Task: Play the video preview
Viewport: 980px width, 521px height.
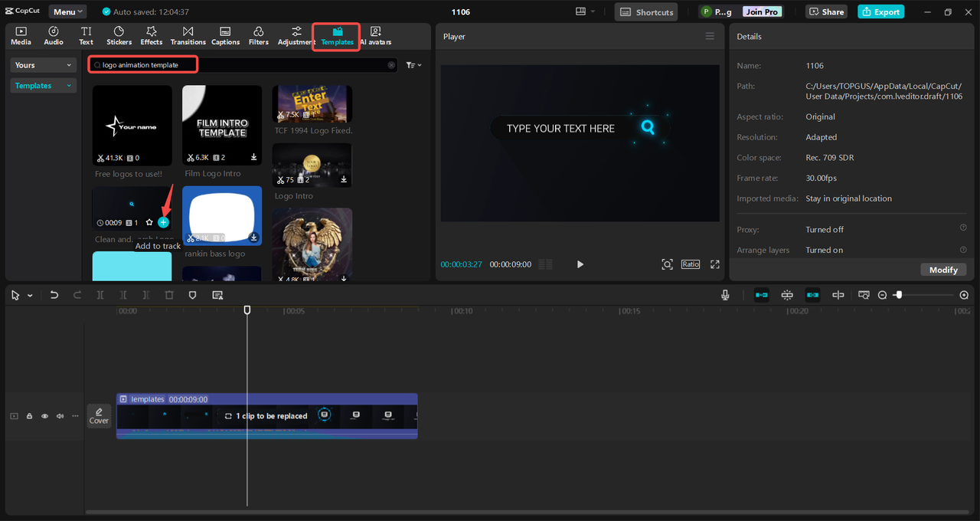Action: [580, 264]
